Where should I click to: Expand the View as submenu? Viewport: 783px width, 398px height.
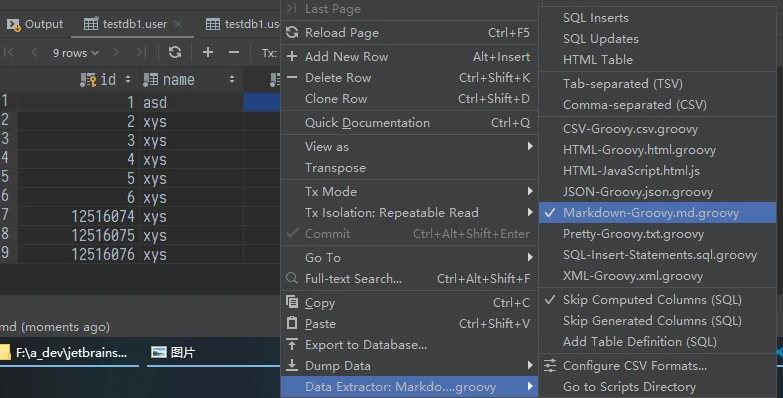coord(409,147)
